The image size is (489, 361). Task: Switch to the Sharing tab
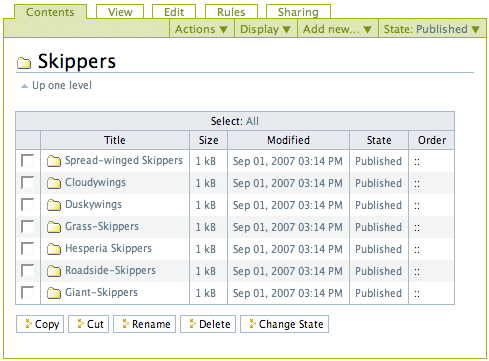pos(298,12)
